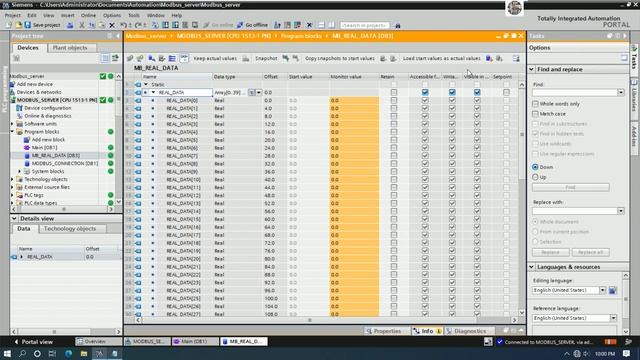This screenshot has height=360, width=640.
Task: Open the Reference language dropdown
Action: [613, 318]
